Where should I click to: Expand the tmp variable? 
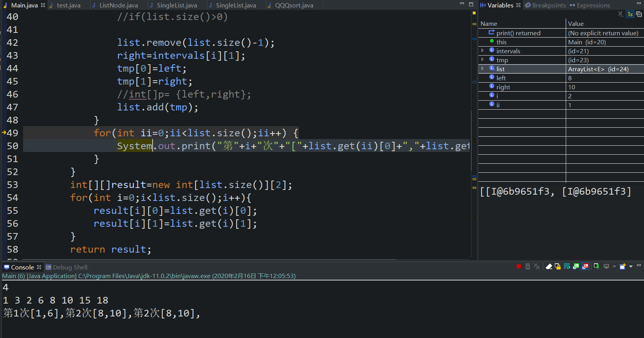click(482, 60)
